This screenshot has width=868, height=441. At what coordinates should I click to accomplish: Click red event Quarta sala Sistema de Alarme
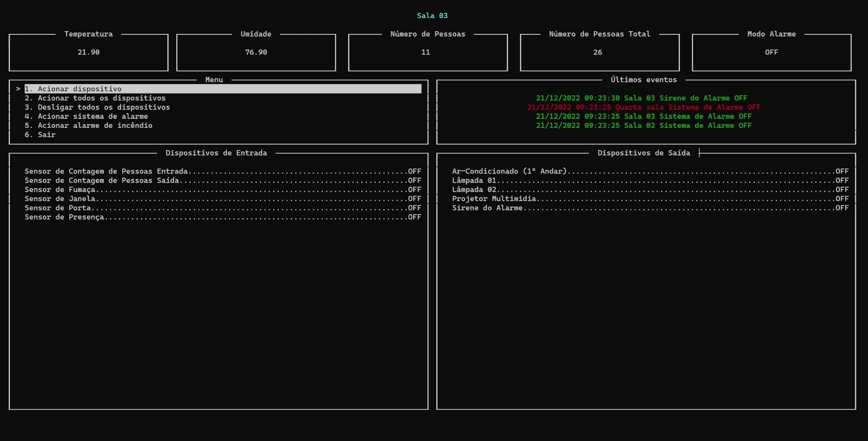coord(644,107)
